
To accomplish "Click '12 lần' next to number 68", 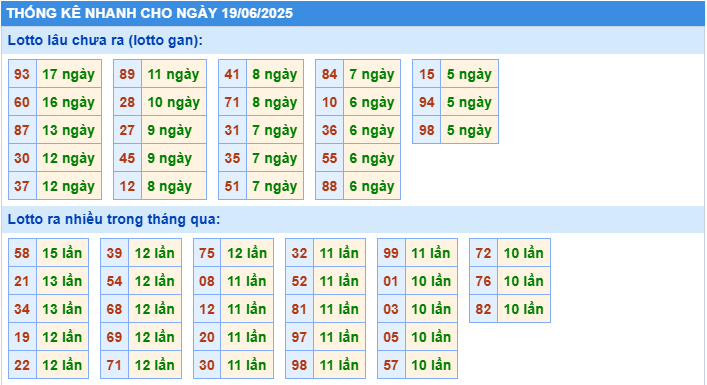I will click(x=155, y=309).
